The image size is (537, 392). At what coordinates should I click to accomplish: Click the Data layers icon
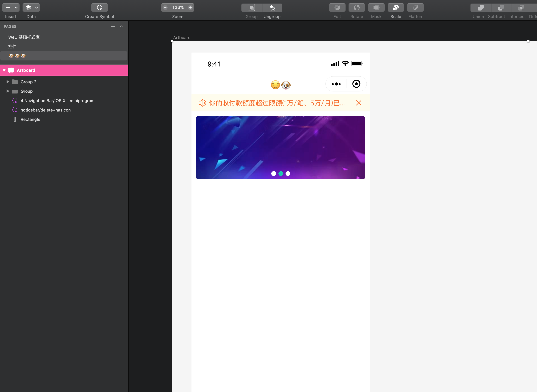click(28, 8)
